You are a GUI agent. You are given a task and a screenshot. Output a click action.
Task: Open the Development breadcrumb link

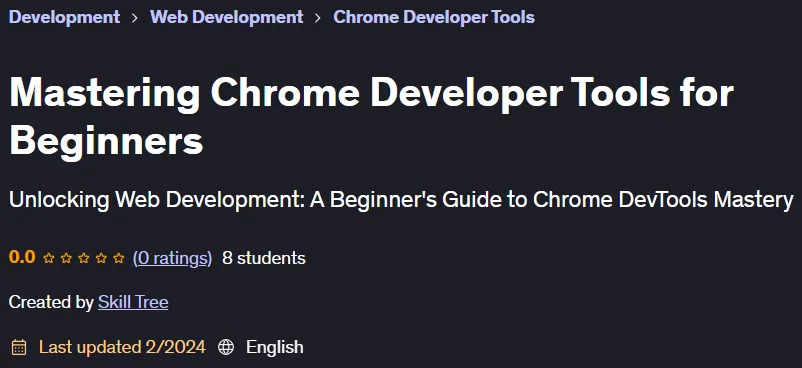click(x=64, y=17)
